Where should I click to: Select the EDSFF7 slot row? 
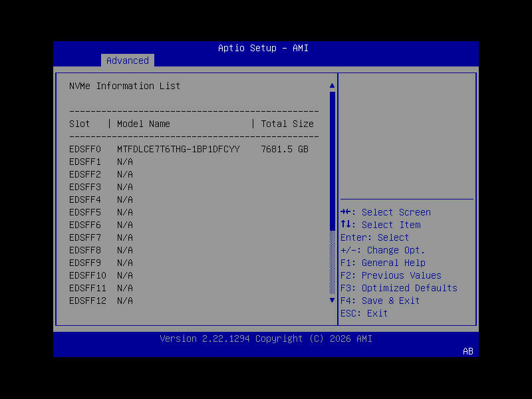tap(101, 237)
